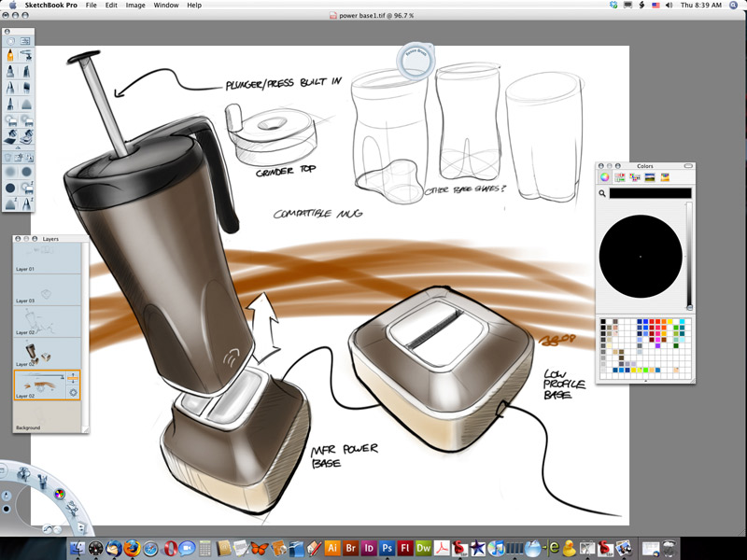Image resolution: width=747 pixels, height=560 pixels.
Task: Open Adobe Illustrator from the Dock
Action: pyautogui.click(x=331, y=548)
